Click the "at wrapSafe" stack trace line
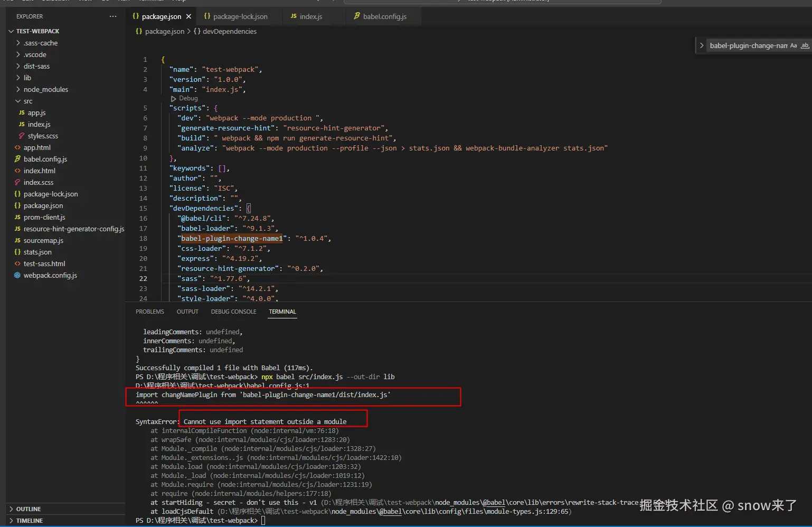The image size is (812, 527). click(250, 440)
